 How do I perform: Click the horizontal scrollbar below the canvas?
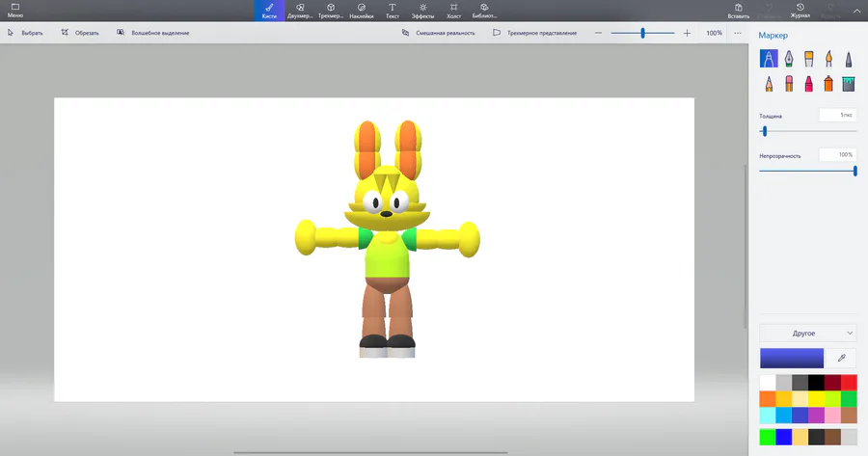[370, 453]
